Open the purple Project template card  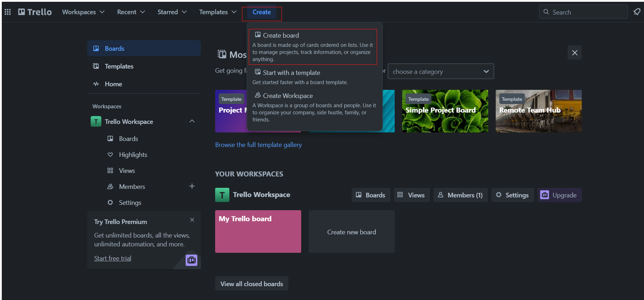coord(231,111)
